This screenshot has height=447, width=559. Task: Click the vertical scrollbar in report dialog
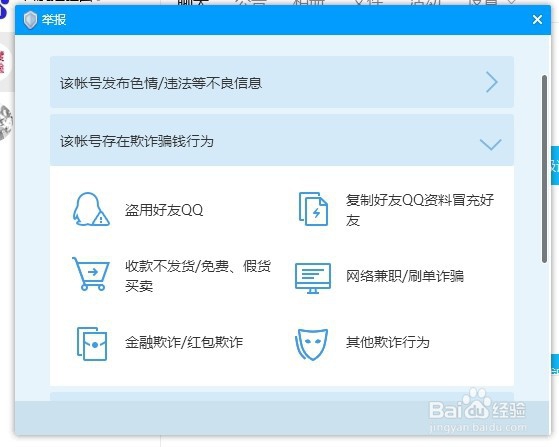pyautogui.click(x=544, y=169)
